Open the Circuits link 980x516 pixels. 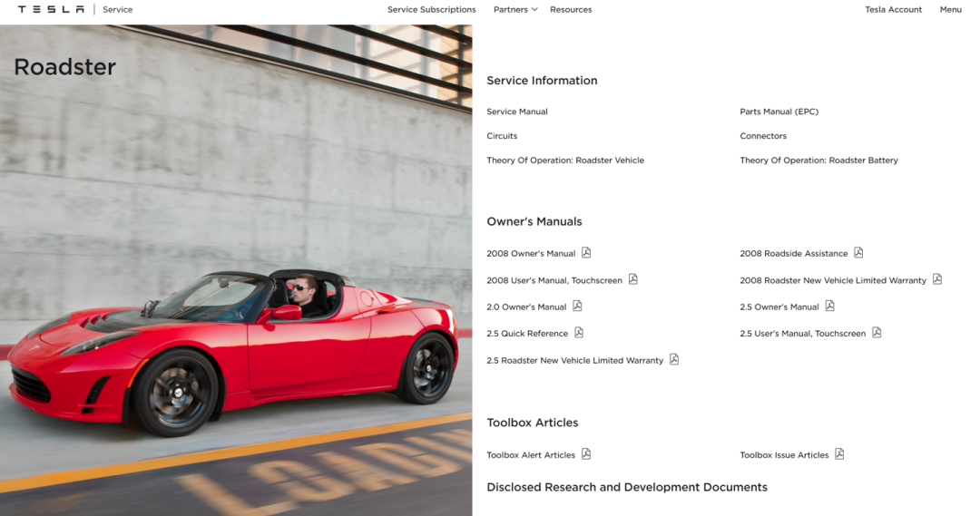pos(502,135)
